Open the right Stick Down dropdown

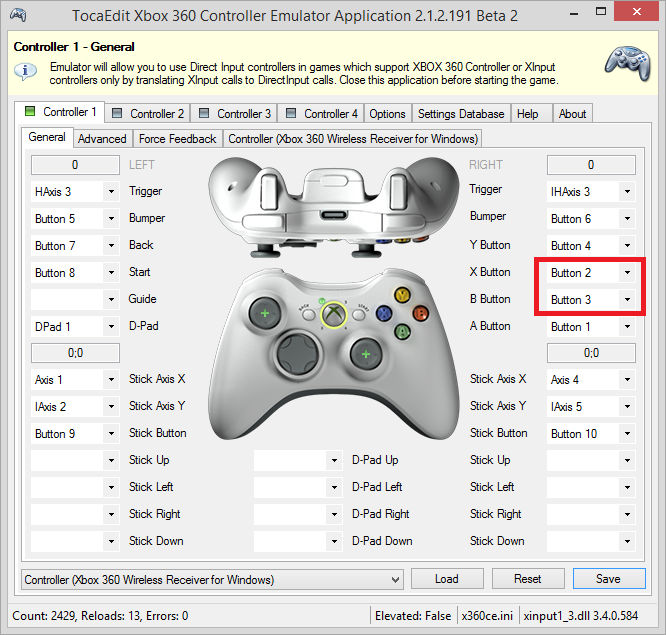pyautogui.click(x=591, y=542)
